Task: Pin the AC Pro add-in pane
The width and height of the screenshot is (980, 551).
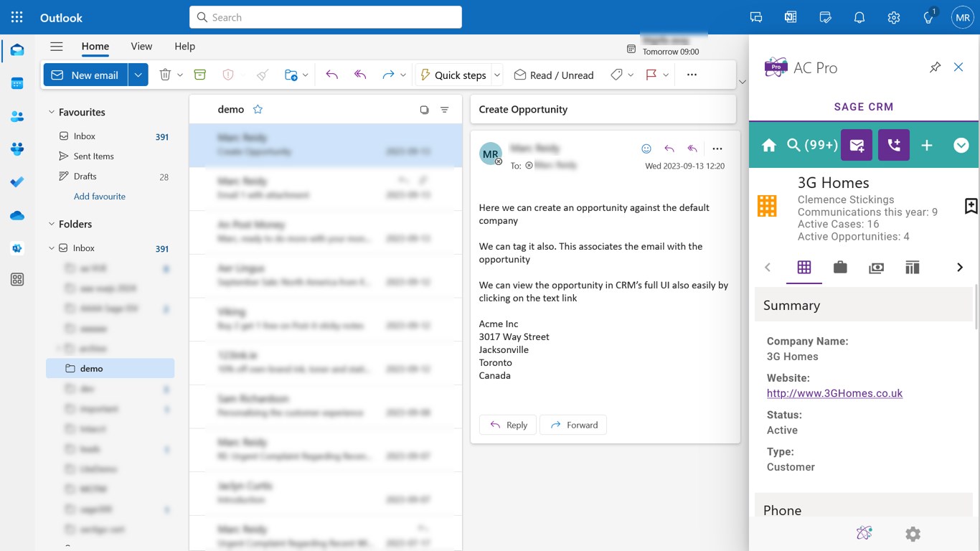Action: click(935, 67)
